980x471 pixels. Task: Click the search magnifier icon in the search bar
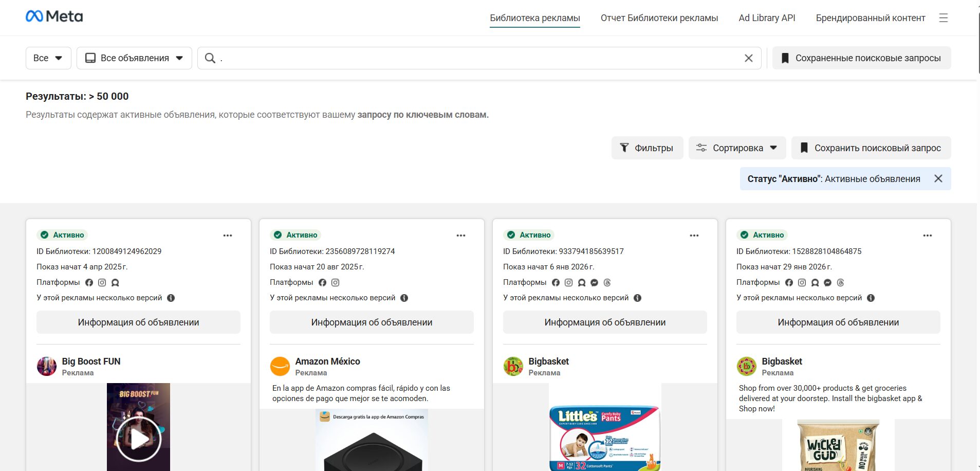pos(210,58)
